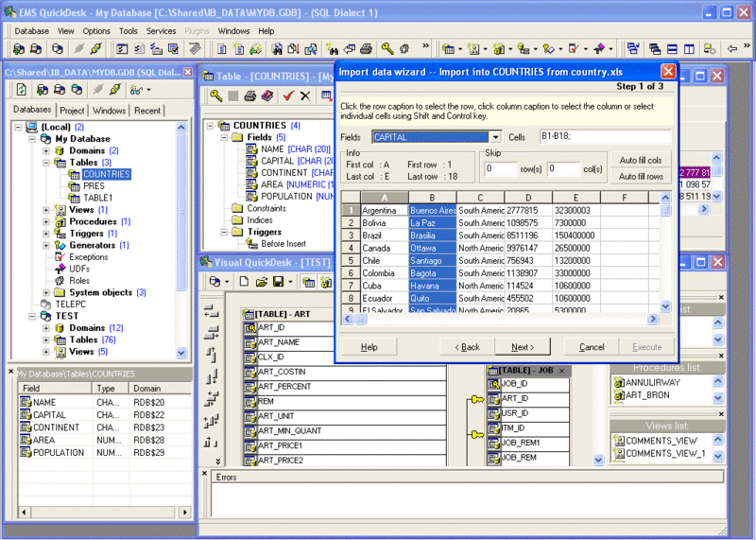Click row 3 header in import grid
The image size is (756, 540).
tap(351, 235)
